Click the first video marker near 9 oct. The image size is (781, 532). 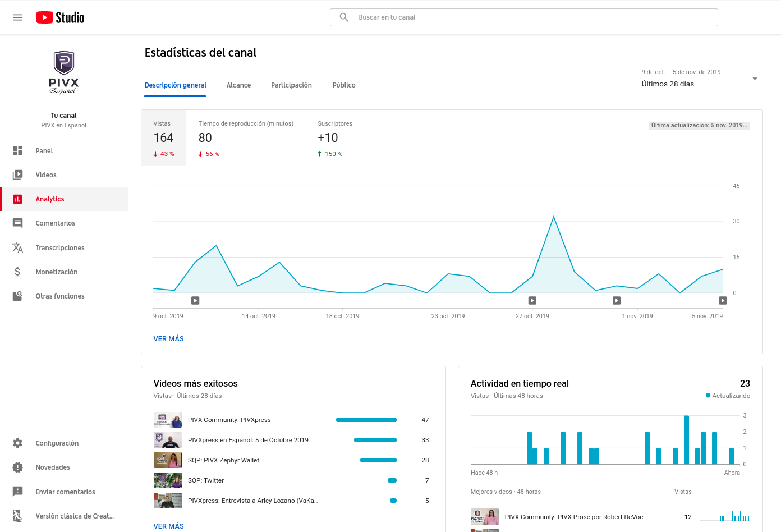click(195, 300)
